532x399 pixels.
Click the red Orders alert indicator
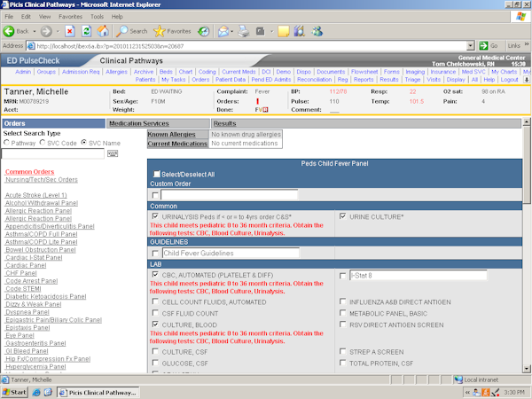[x=257, y=101]
